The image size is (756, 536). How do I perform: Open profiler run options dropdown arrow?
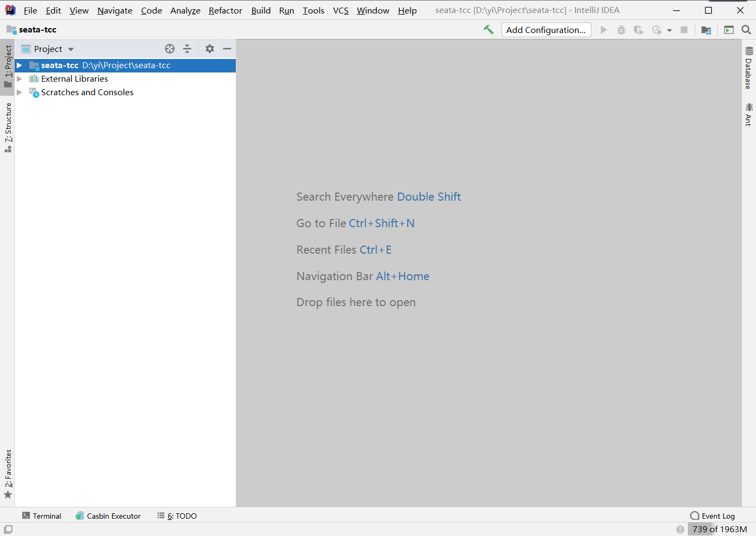tap(669, 30)
